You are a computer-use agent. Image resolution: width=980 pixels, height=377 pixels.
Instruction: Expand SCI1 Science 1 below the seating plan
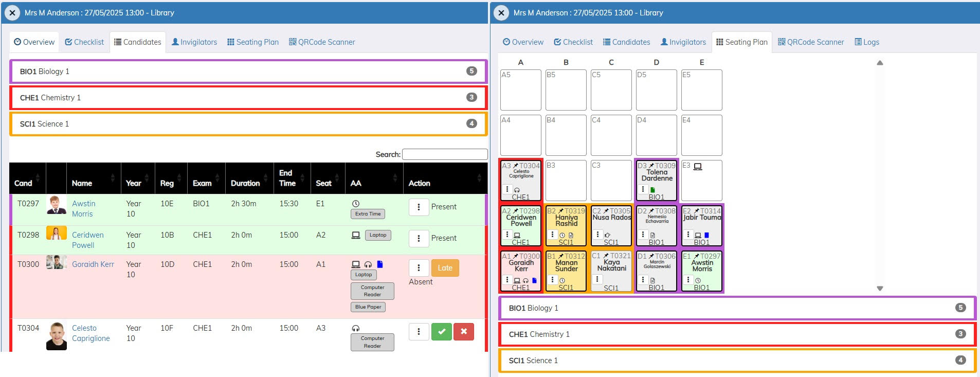coord(737,361)
